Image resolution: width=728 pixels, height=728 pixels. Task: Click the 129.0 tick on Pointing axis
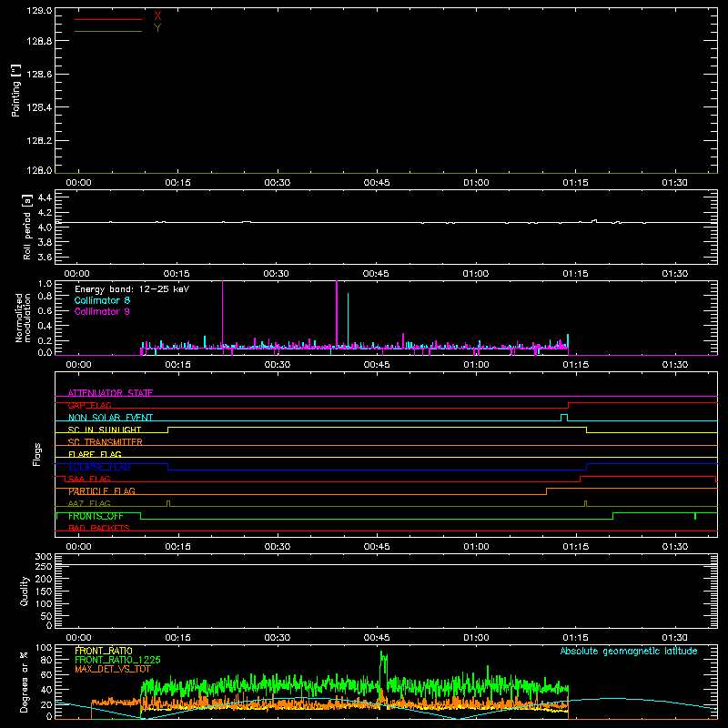pyautogui.click(x=39, y=11)
